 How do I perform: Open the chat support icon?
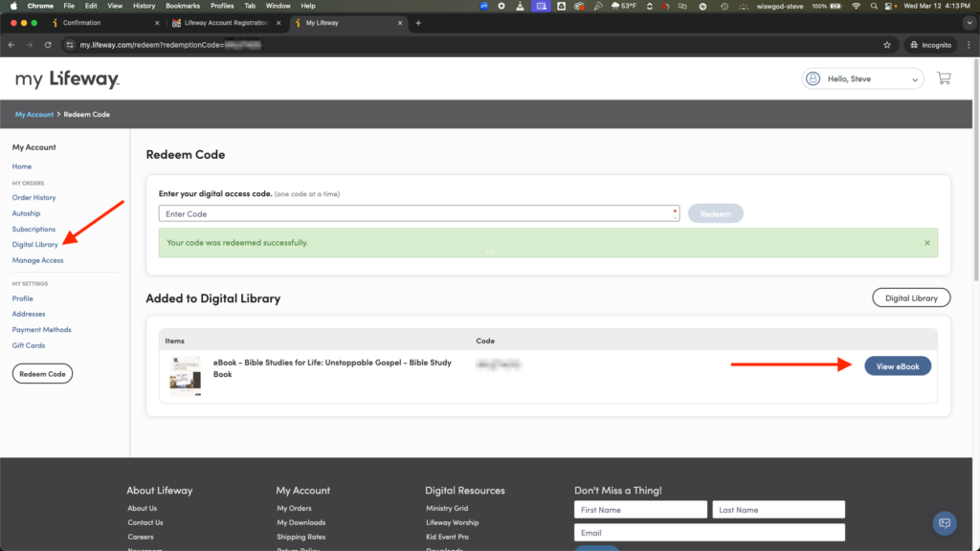945,523
